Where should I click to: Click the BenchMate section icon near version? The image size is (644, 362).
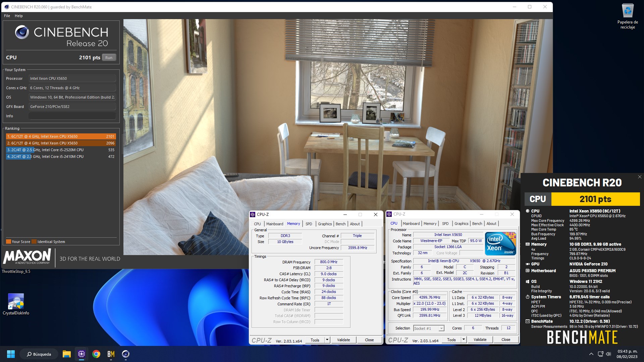[528, 321]
